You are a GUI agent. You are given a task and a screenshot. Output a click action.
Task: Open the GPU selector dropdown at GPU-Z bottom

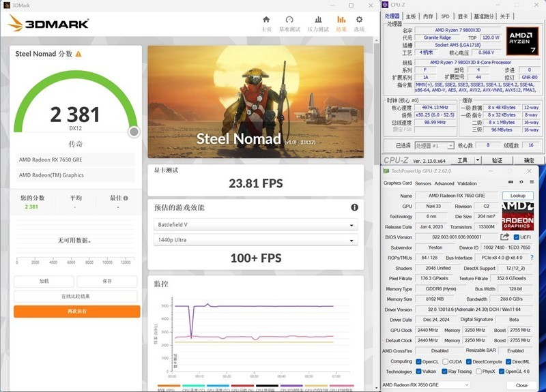point(426,385)
